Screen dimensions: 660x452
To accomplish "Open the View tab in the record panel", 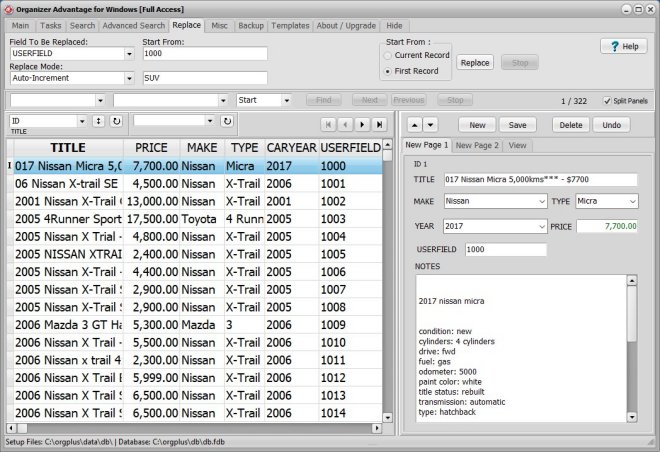I will click(517, 146).
